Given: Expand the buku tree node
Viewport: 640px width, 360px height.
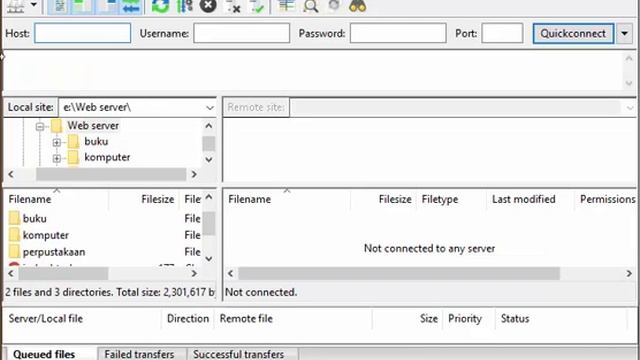Looking at the screenshot, I should point(57,142).
